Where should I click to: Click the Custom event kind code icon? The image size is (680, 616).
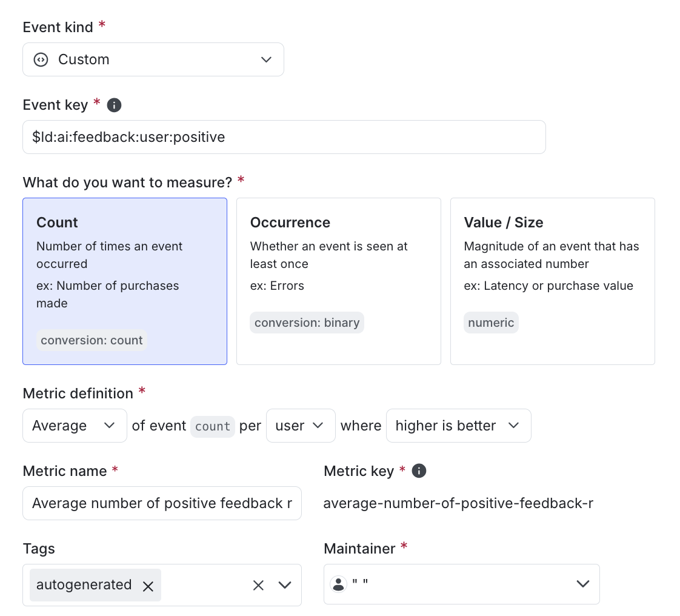click(41, 59)
